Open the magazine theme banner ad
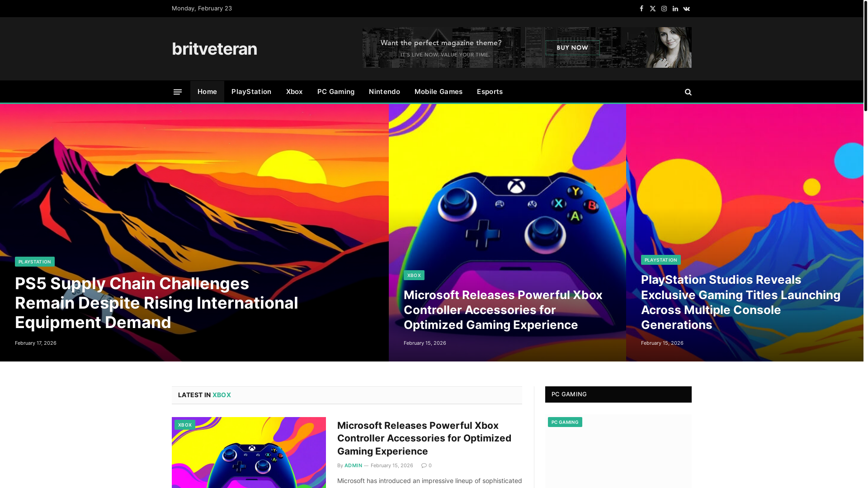The width and height of the screenshot is (868, 488). pos(527,47)
